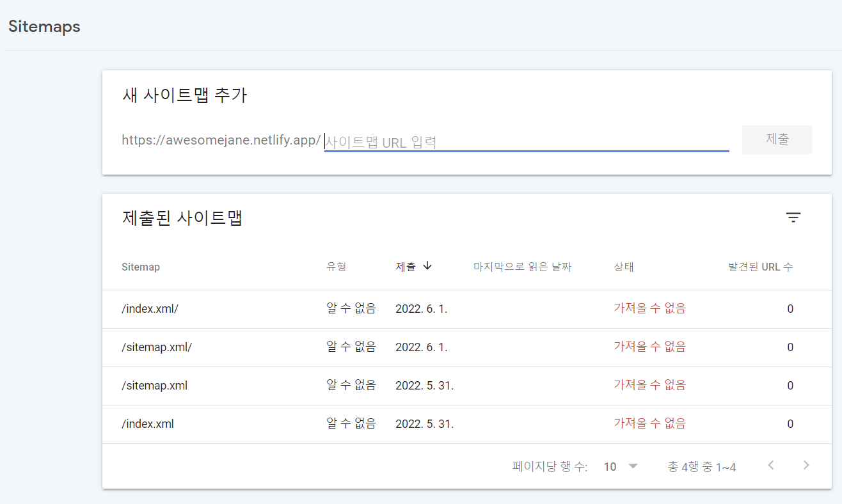The height and width of the screenshot is (504, 842).
Task: Click 가져올 수 없음 status for /sitemap.xml/
Action: click(x=649, y=347)
